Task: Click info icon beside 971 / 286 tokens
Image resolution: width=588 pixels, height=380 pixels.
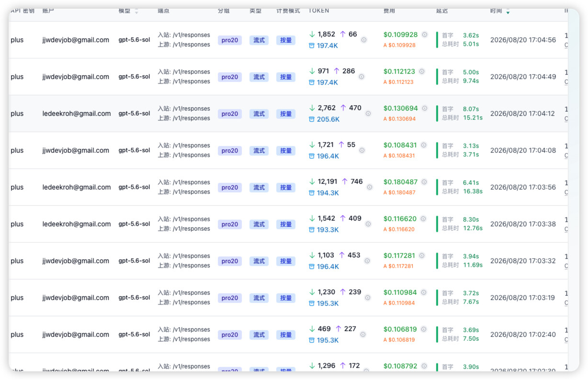Action: click(x=362, y=77)
